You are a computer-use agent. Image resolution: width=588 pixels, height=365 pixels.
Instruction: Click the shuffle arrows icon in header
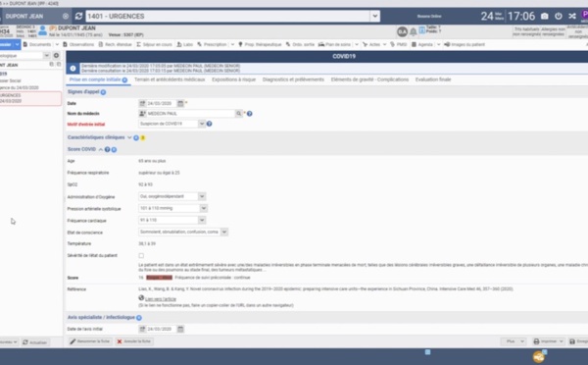572,16
